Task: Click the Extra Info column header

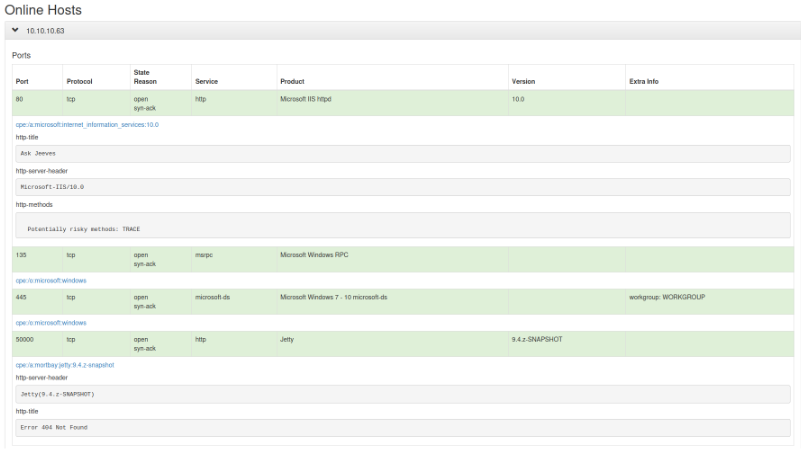Action: tap(643, 81)
